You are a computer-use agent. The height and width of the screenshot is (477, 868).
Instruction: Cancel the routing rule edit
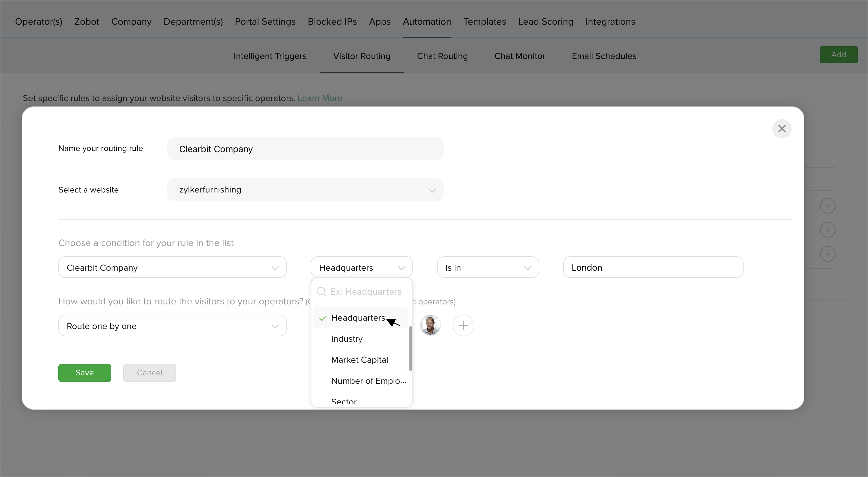tap(149, 373)
